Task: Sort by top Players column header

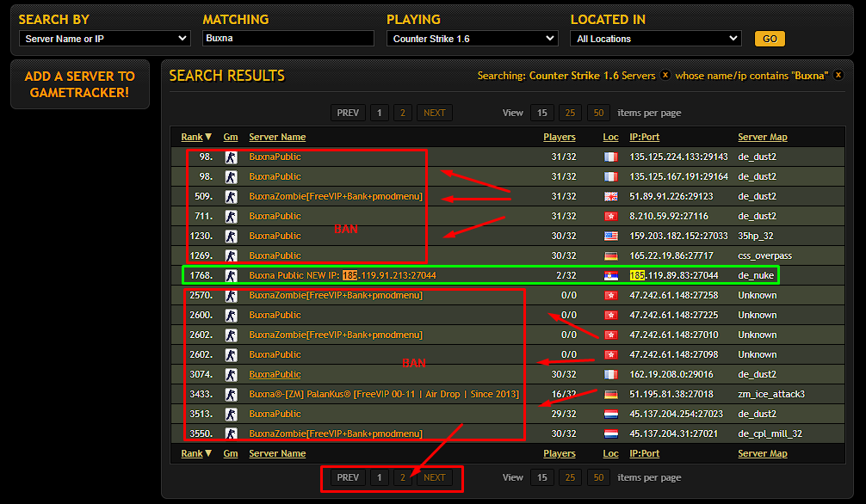Action: point(560,137)
